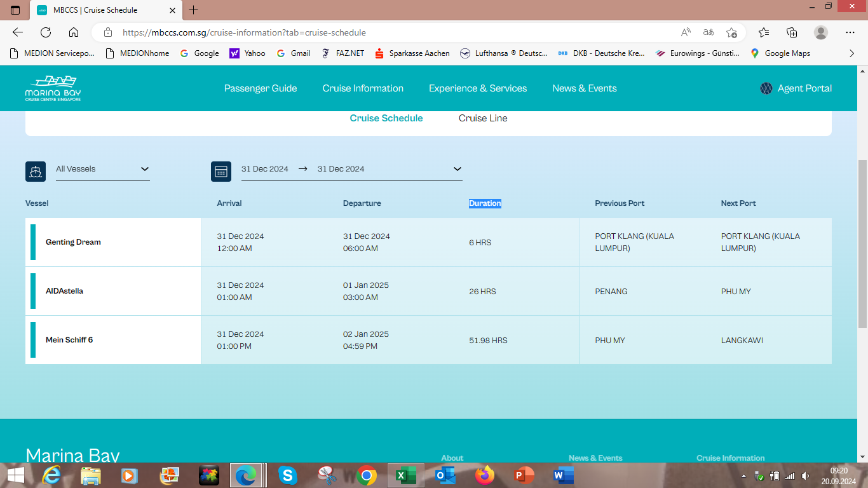Add page to favorites star icon
This screenshot has height=488, width=868.
click(731, 32)
